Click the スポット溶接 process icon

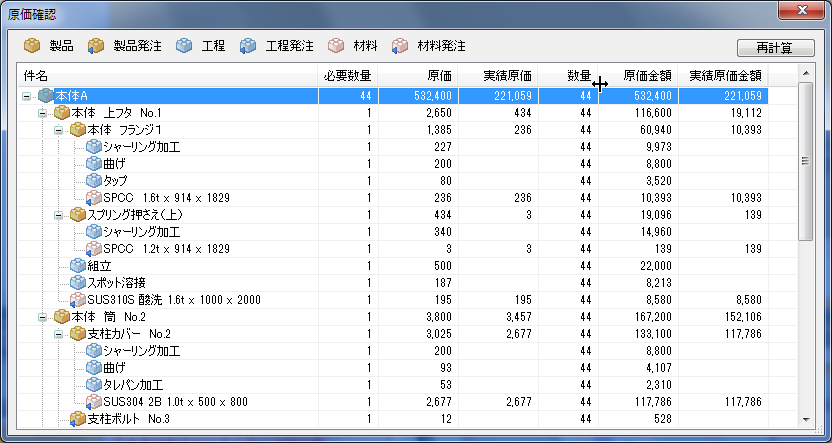click(77, 283)
